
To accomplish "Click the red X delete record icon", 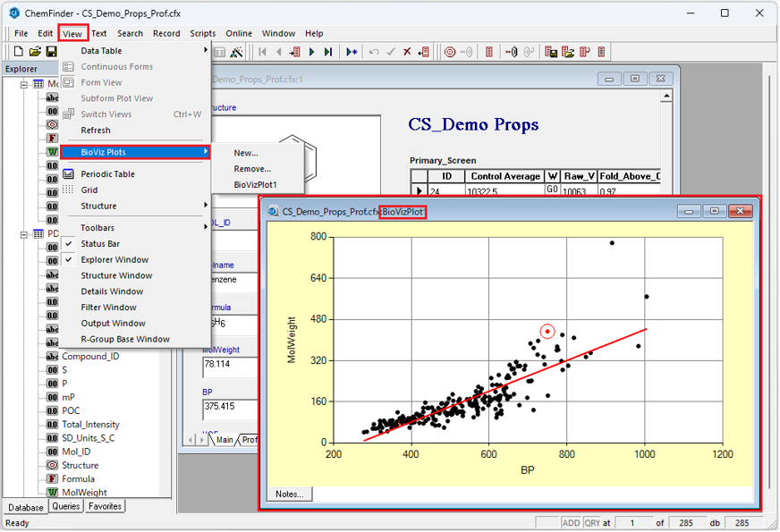I will [x=407, y=52].
